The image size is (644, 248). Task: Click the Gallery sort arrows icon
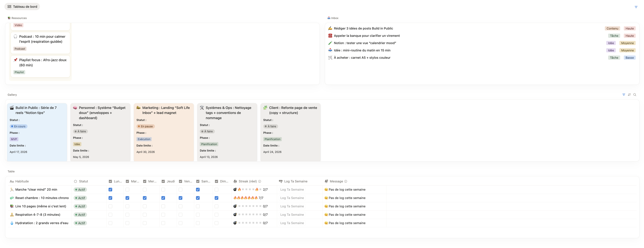629,95
